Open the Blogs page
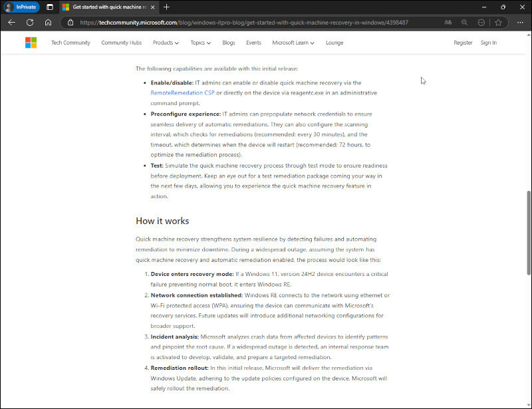 (229, 43)
